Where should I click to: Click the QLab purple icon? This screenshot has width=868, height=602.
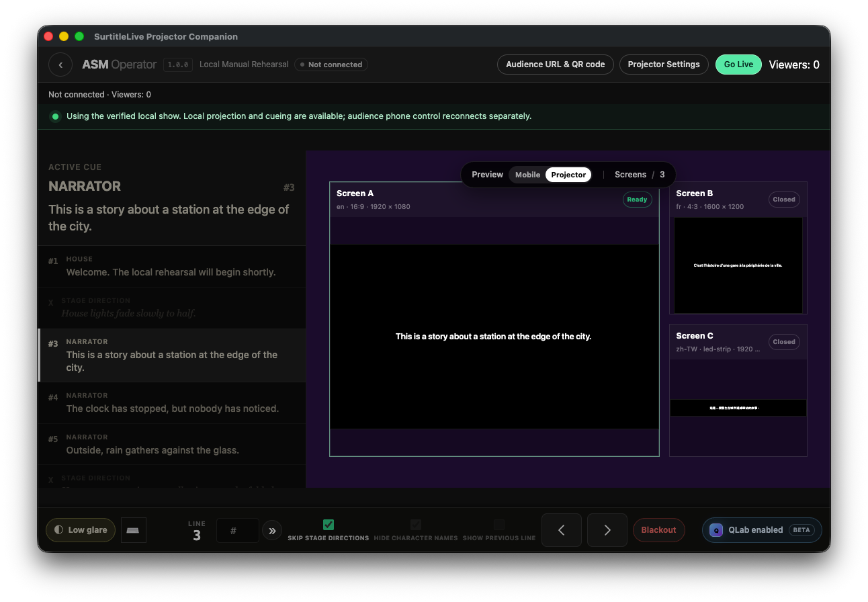pos(717,530)
